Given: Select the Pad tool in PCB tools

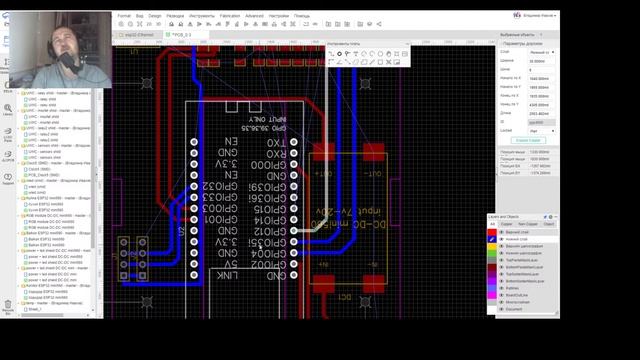Looking at the screenshot, I should pos(339,54).
